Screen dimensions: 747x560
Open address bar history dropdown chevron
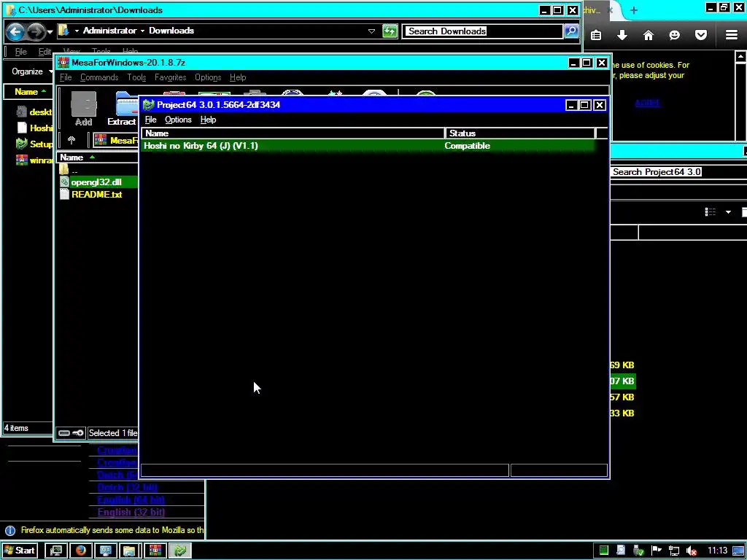371,31
